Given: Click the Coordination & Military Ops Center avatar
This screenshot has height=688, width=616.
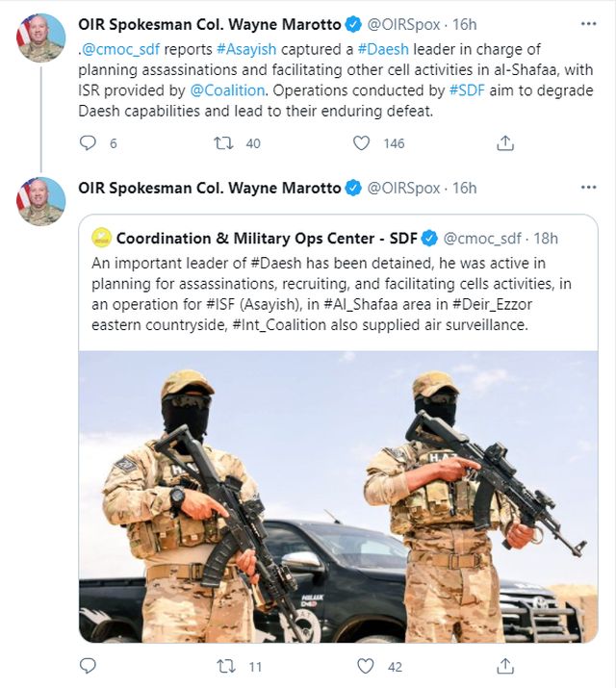Looking at the screenshot, I should [101, 238].
